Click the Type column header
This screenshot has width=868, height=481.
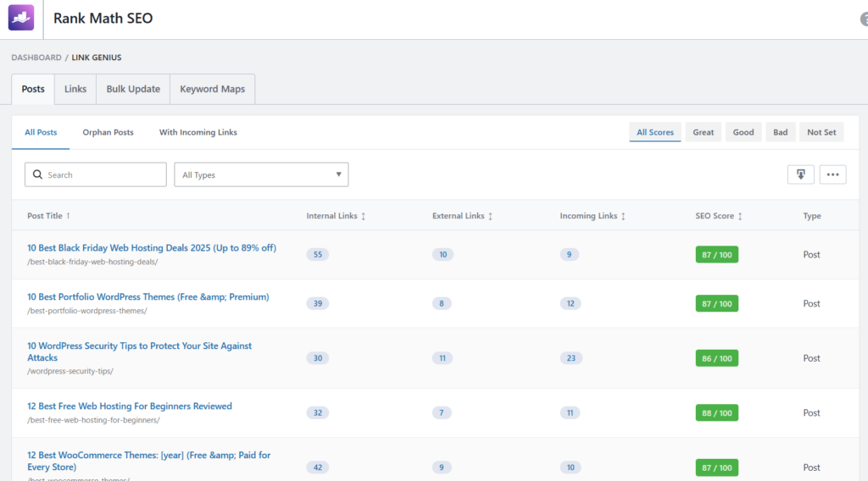pyautogui.click(x=812, y=216)
